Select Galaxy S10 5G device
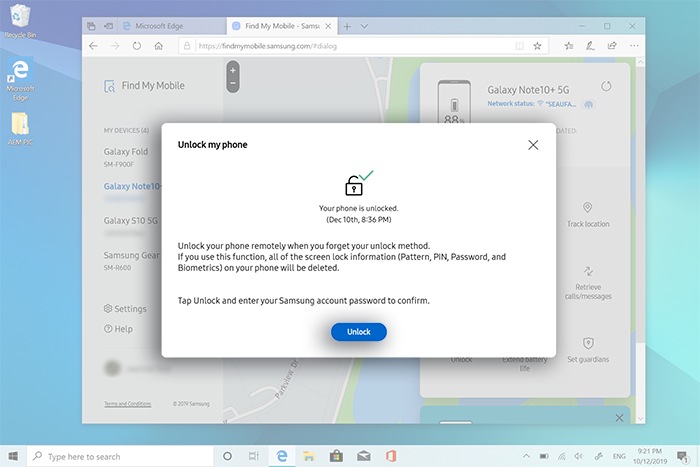 click(130, 221)
